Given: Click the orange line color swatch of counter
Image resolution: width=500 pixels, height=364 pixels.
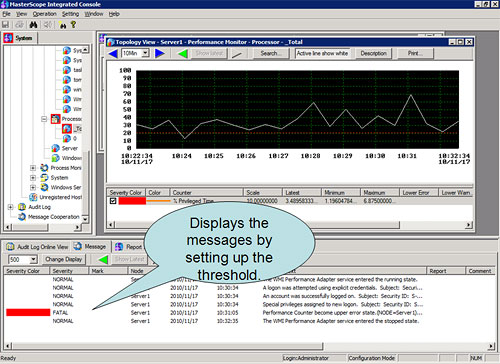Looking at the screenshot, I should tap(158, 201).
